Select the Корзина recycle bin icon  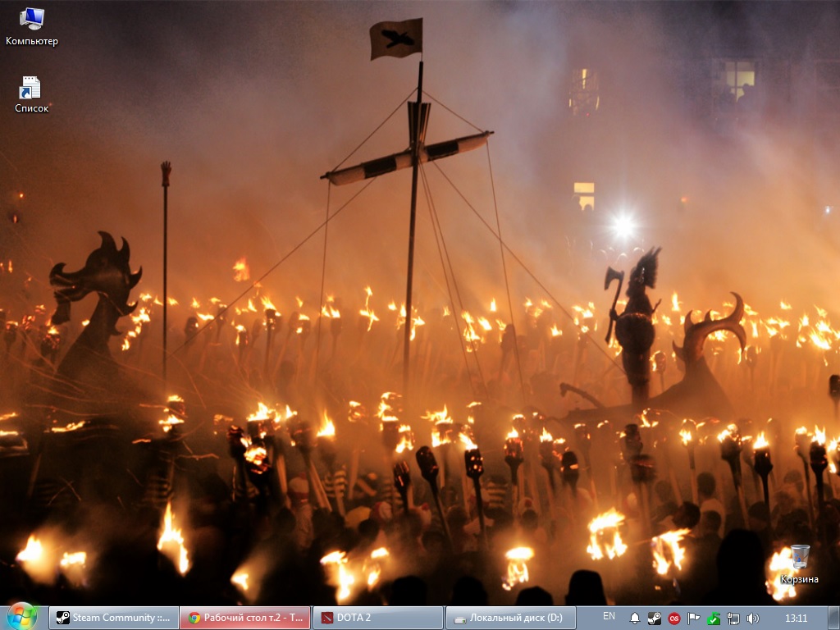(x=799, y=564)
